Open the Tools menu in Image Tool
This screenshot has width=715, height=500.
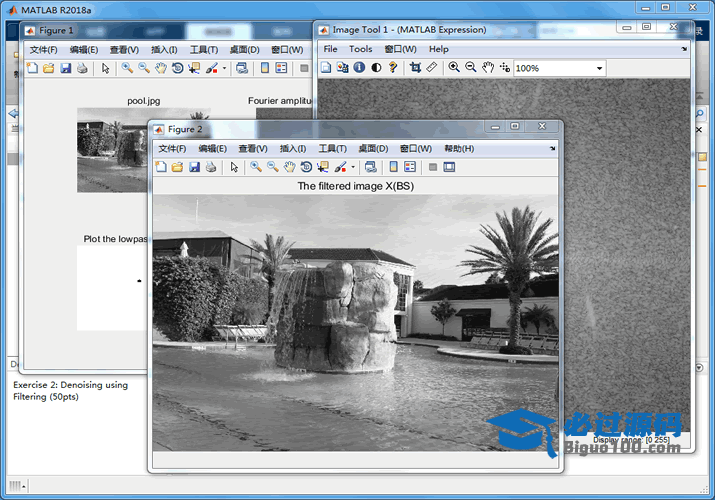(x=360, y=49)
